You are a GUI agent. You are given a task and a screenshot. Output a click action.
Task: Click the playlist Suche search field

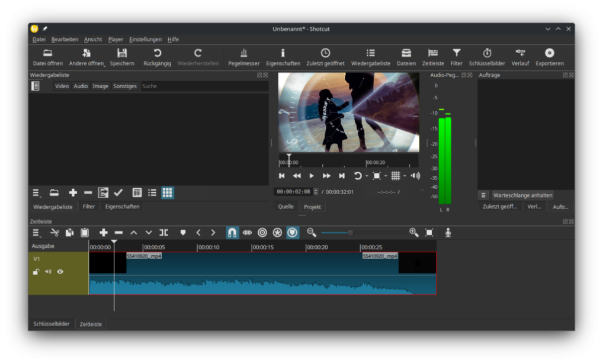click(201, 86)
